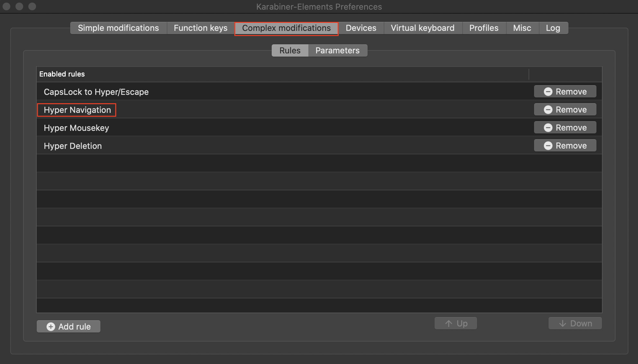Open the Profiles tab
638x364 pixels.
[x=484, y=28]
